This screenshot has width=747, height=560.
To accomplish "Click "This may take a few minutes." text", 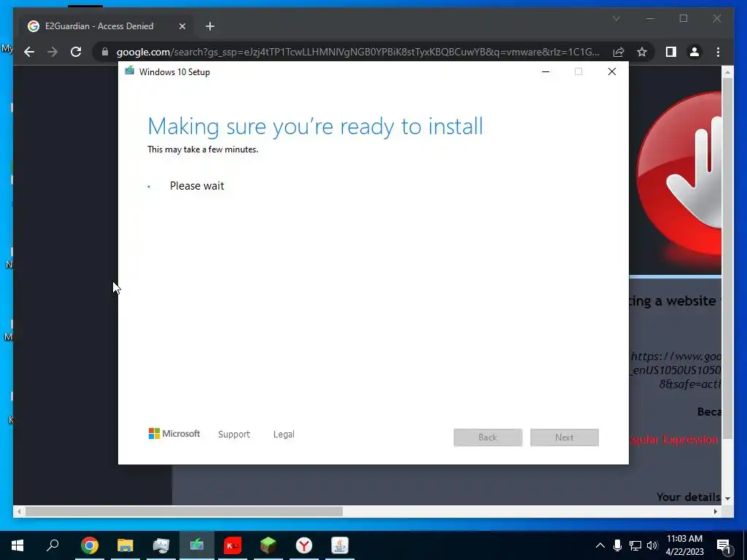I will click(x=203, y=149).
